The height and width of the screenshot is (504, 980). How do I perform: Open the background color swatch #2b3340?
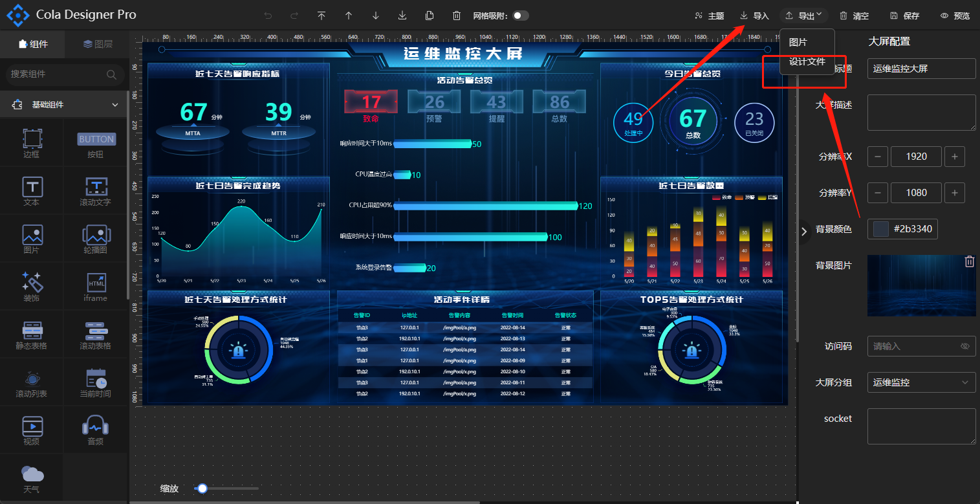click(x=881, y=228)
